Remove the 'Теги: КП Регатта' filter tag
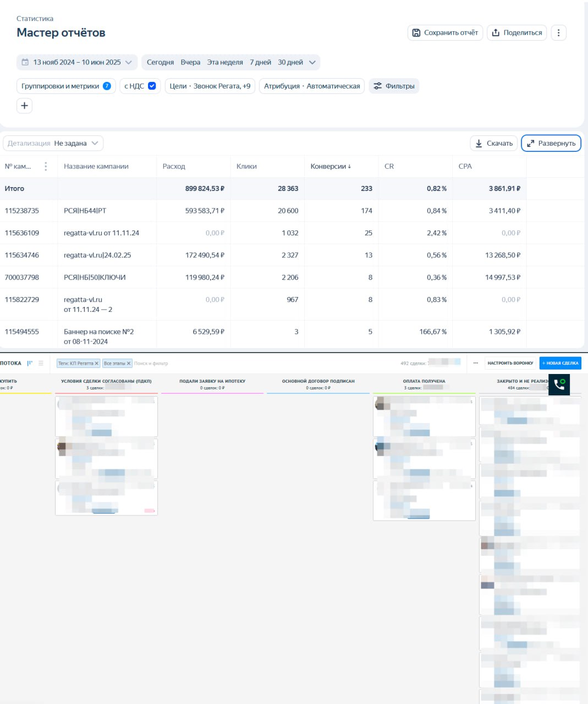 pyautogui.click(x=96, y=364)
